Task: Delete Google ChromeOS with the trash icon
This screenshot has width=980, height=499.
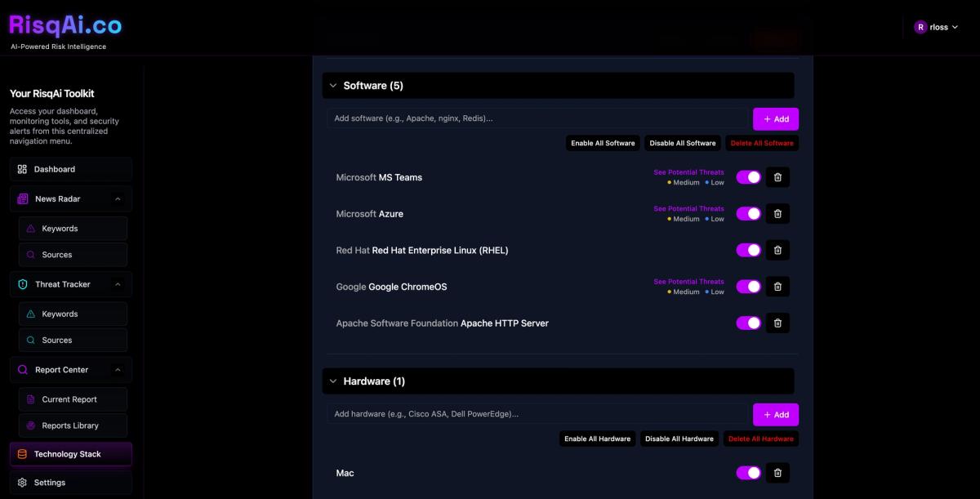Action: pos(777,287)
